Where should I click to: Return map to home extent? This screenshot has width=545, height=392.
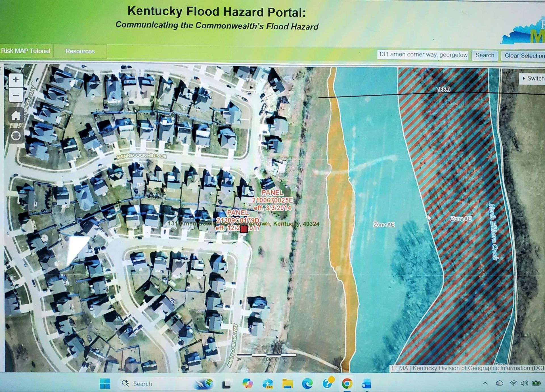click(x=16, y=115)
